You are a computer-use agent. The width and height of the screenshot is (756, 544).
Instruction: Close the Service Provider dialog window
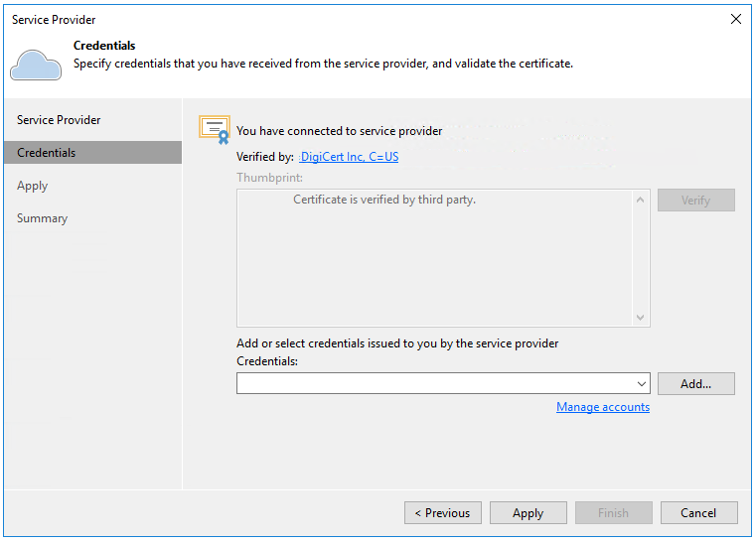click(735, 19)
